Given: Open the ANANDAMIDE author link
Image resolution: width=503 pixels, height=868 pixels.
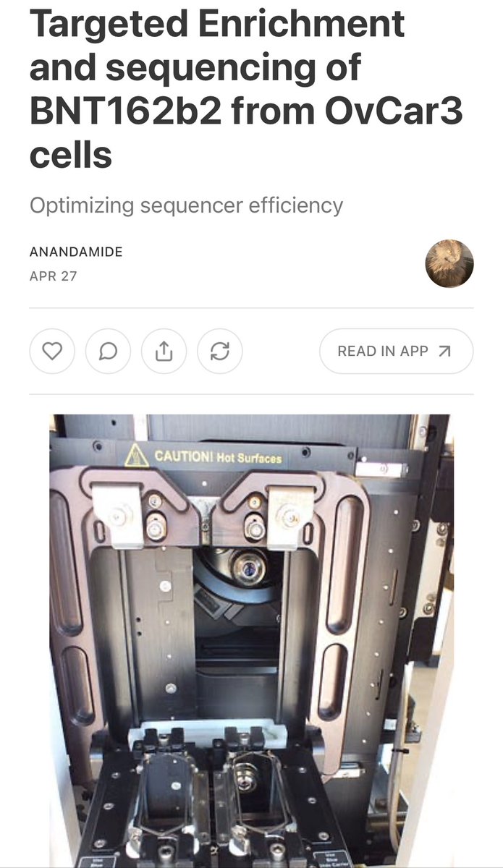Looking at the screenshot, I should tap(76, 252).
